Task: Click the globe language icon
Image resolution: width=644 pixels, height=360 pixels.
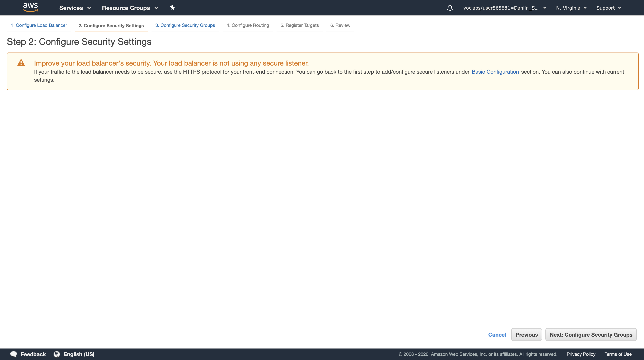Action: [x=57, y=354]
